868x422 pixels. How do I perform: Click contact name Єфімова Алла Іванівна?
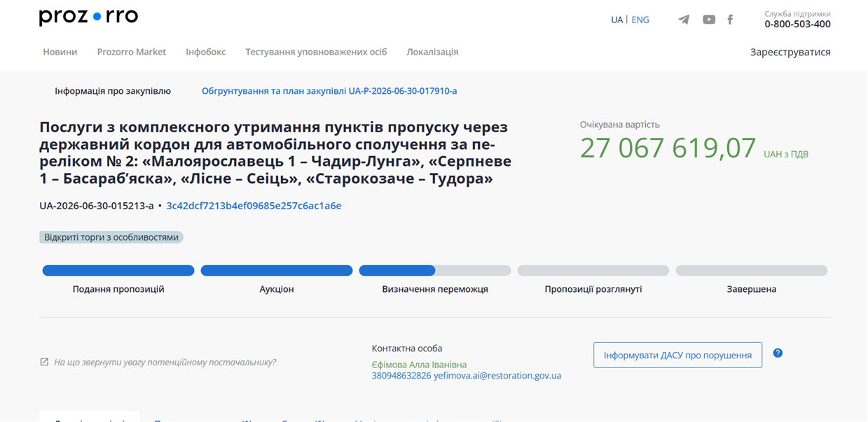coord(419,365)
